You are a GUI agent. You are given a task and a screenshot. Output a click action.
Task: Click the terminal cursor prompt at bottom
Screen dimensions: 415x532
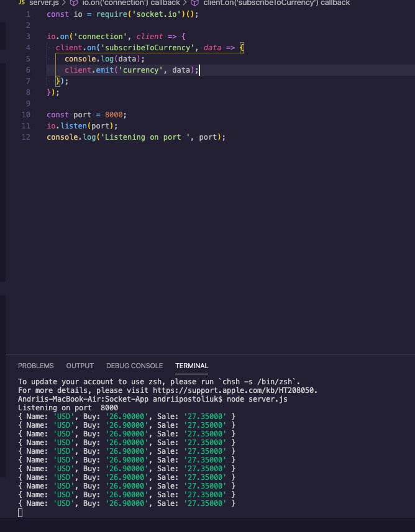20,513
